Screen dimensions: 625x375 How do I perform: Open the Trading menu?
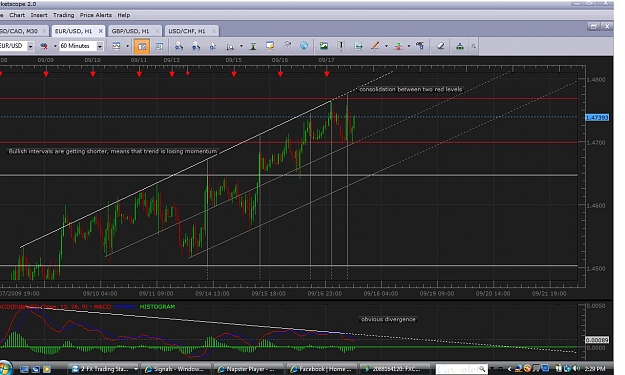tap(64, 15)
